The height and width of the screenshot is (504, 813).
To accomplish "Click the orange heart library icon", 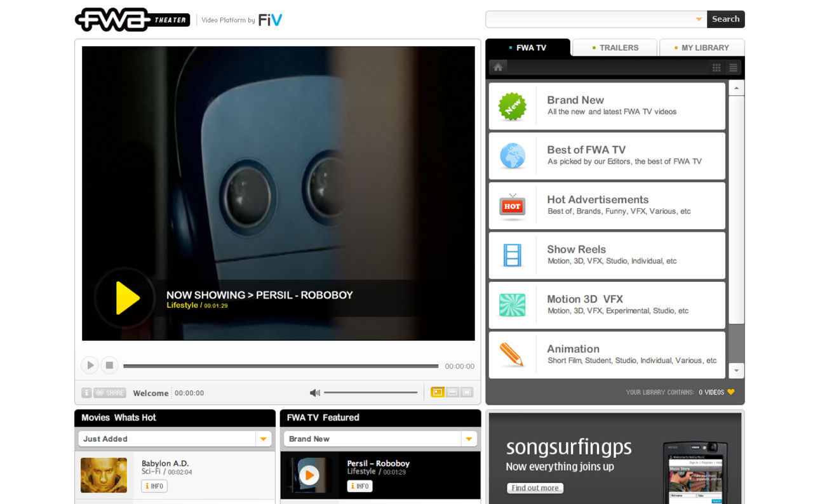I will tap(731, 392).
